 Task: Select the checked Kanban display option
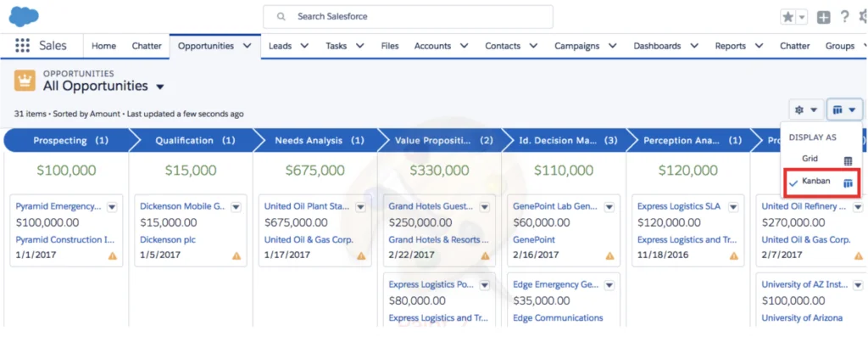821,182
